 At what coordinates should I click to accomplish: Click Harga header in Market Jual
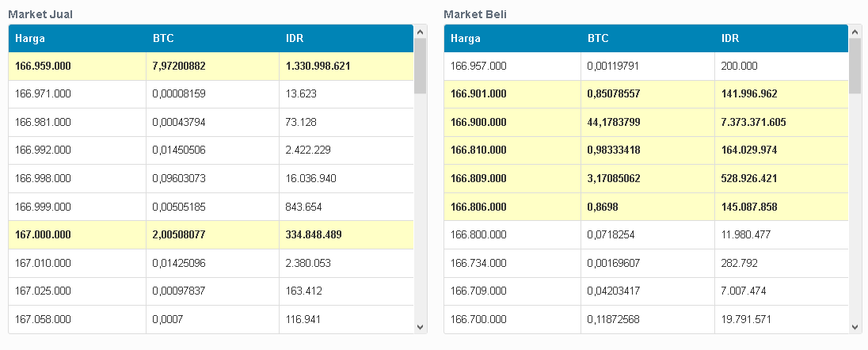pos(29,38)
